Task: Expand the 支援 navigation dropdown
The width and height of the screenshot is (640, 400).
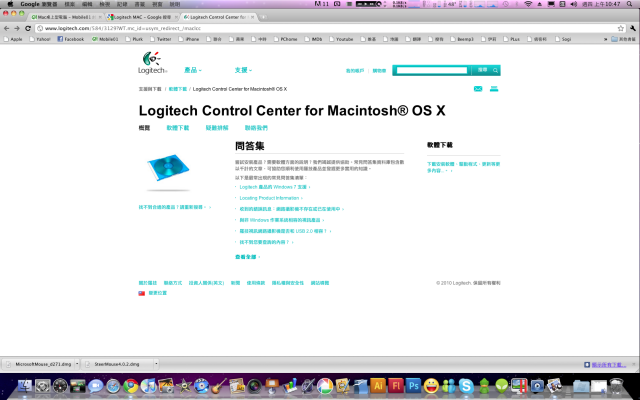Action: pos(243,70)
